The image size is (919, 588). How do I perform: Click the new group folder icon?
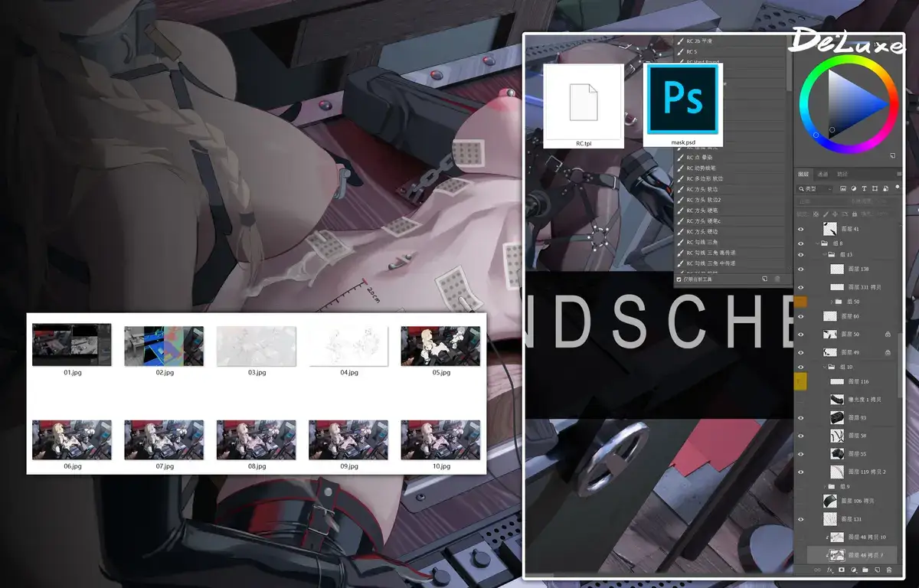(x=865, y=570)
